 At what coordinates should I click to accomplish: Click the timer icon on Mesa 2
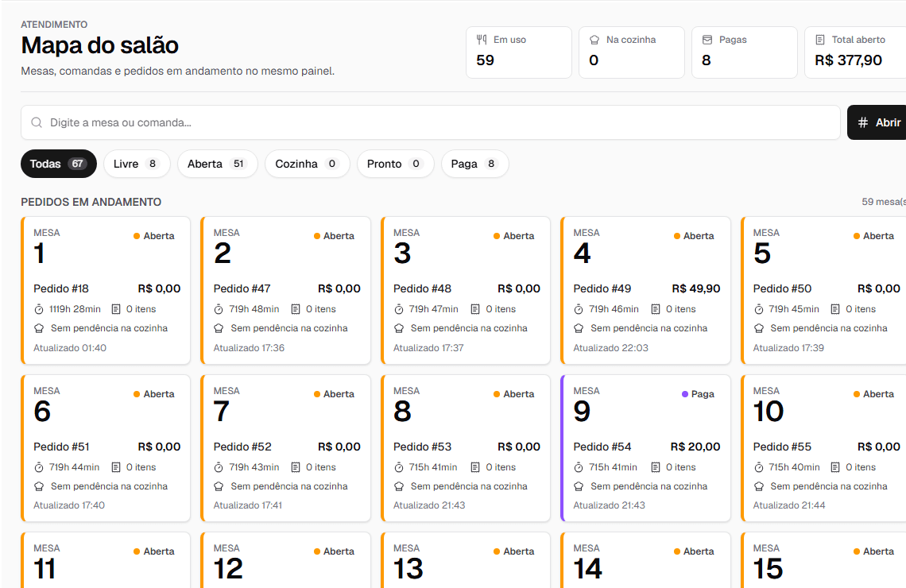point(219,310)
